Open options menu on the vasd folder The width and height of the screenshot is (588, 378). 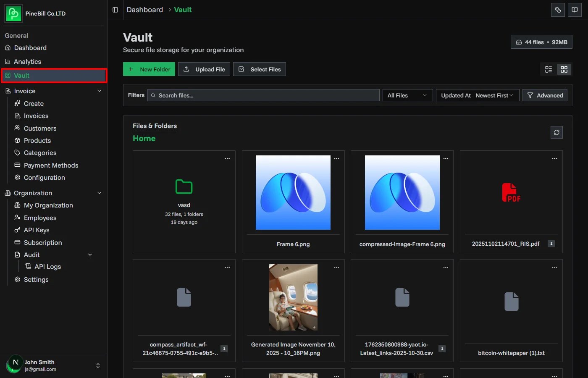pyautogui.click(x=227, y=158)
